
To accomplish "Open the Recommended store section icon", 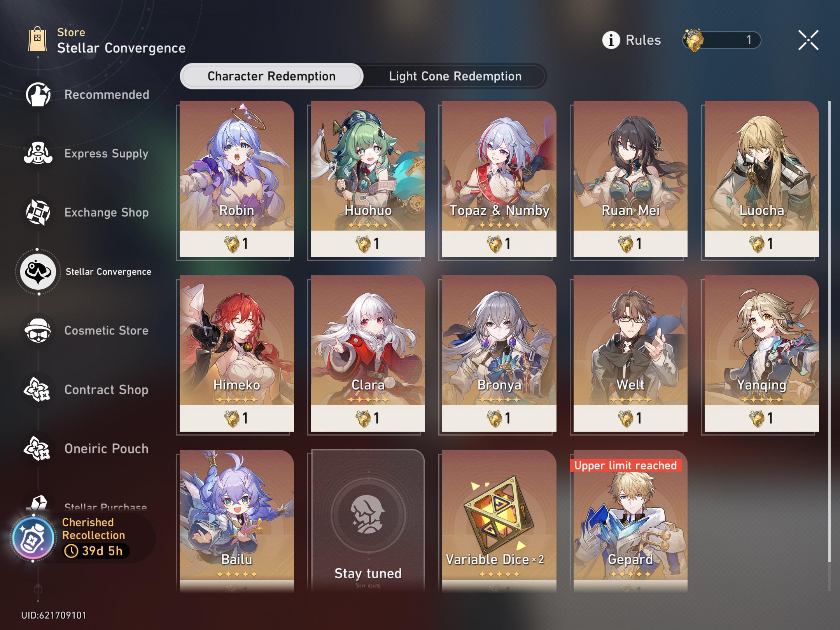I will 38,94.
